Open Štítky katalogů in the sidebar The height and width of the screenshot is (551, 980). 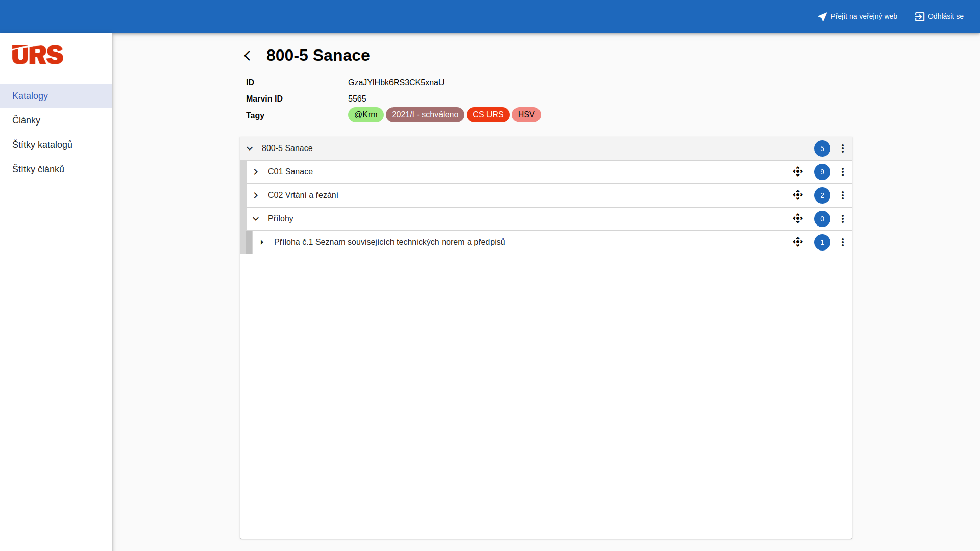56,145
